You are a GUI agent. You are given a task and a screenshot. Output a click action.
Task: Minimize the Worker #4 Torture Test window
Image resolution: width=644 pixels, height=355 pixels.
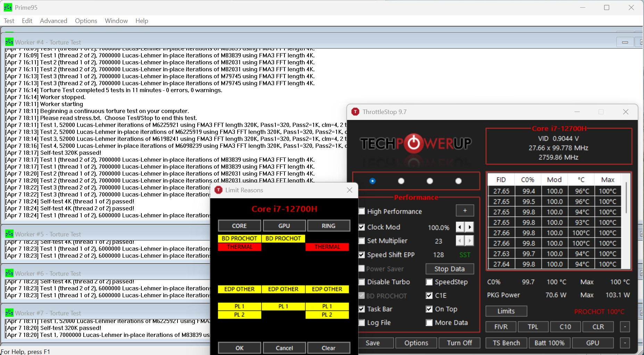click(x=625, y=42)
